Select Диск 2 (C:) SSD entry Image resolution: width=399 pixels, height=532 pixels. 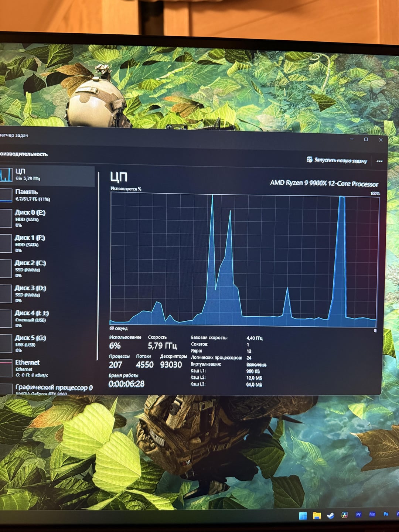point(47,269)
